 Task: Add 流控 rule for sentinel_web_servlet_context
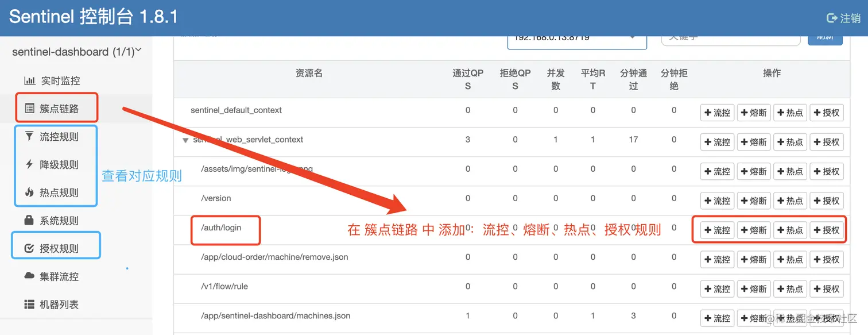(x=718, y=142)
